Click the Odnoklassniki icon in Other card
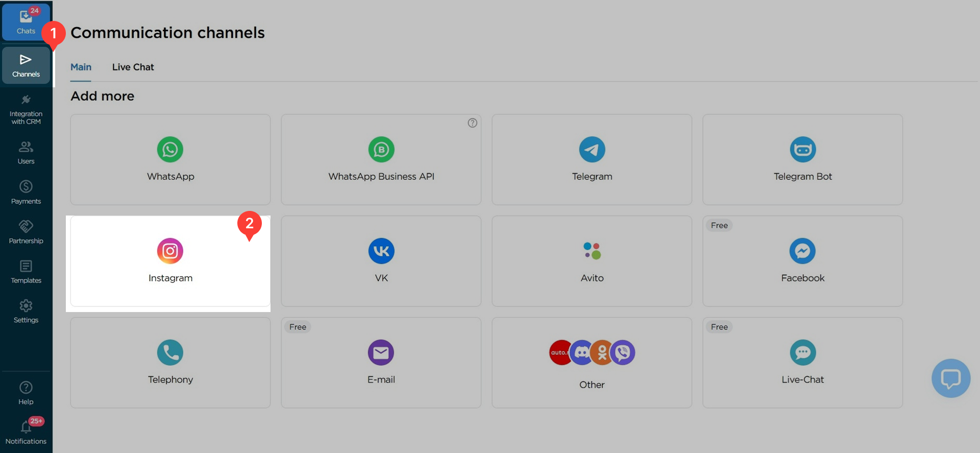 click(x=602, y=352)
